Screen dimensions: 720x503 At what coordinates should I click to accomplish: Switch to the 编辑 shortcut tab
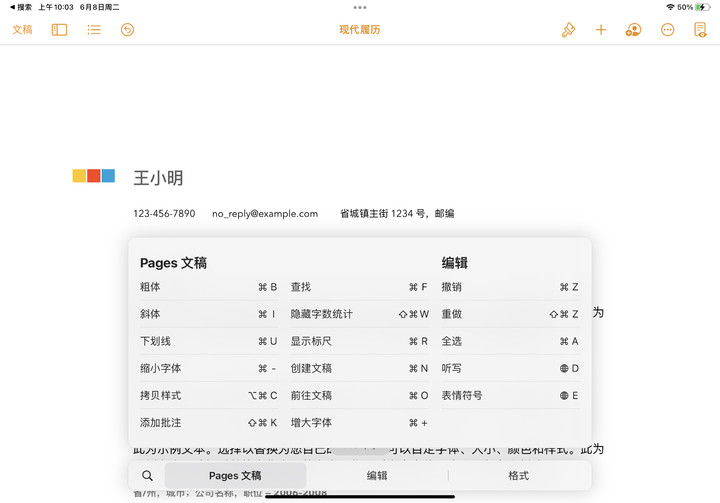[377, 476]
